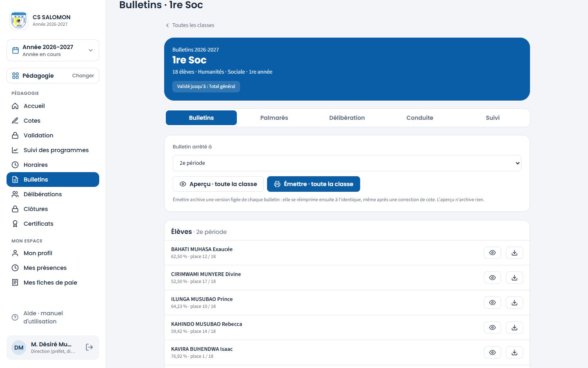Viewport: 588px width, 368px height.
Task: Click the CS SALOMON school logo
Action: (18, 20)
